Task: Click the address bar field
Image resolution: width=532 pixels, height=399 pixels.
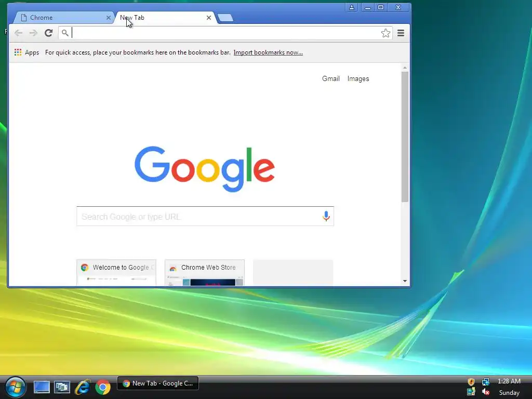Action: 225,33
